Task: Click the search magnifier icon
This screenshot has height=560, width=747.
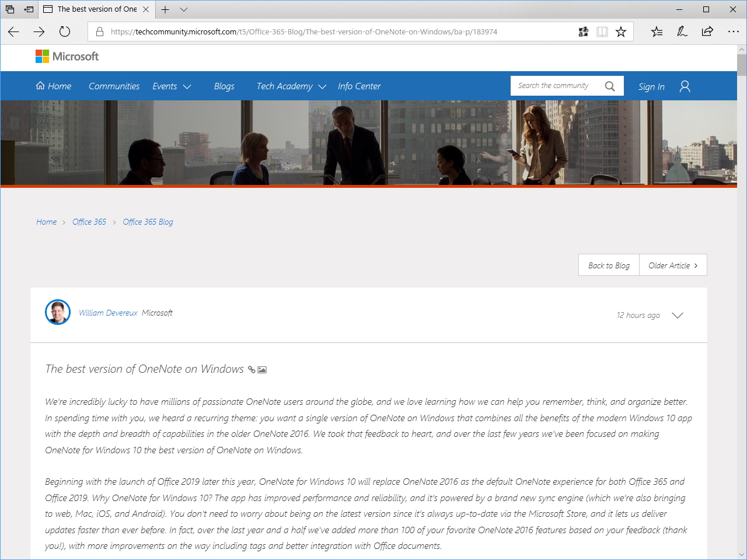Action: tap(610, 86)
